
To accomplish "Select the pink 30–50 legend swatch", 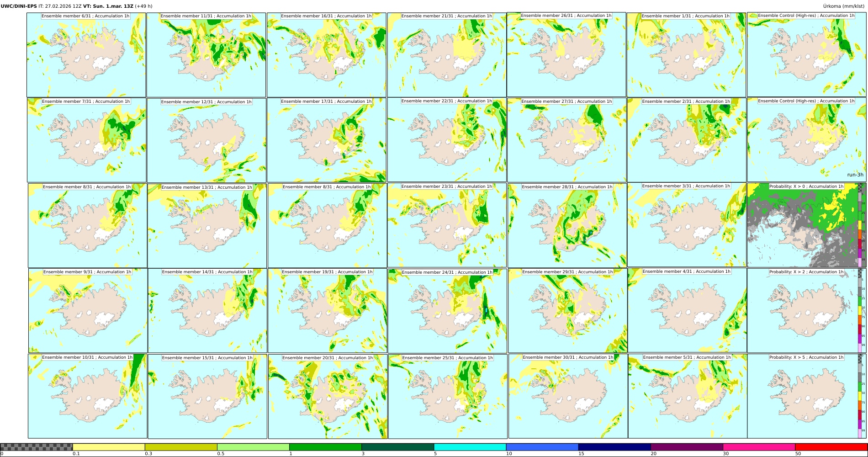I will 759,447.
